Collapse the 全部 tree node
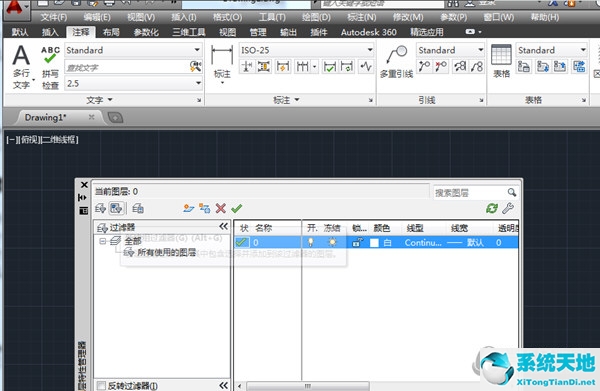 (x=102, y=241)
